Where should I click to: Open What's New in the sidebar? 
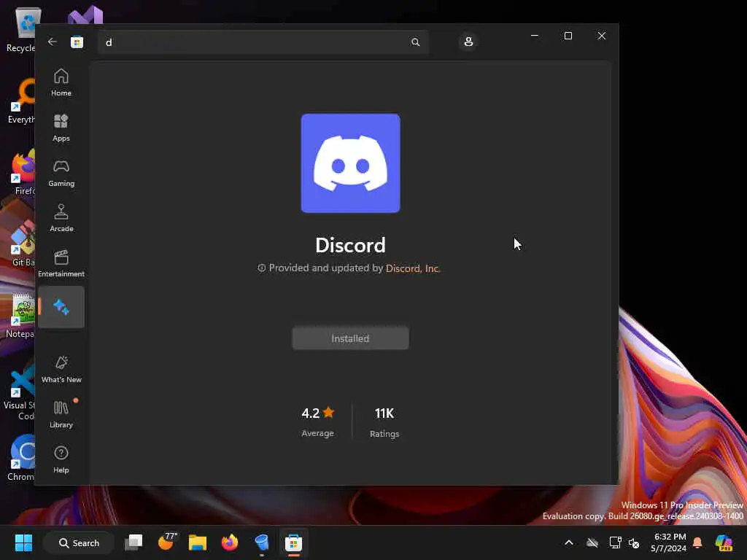click(61, 369)
